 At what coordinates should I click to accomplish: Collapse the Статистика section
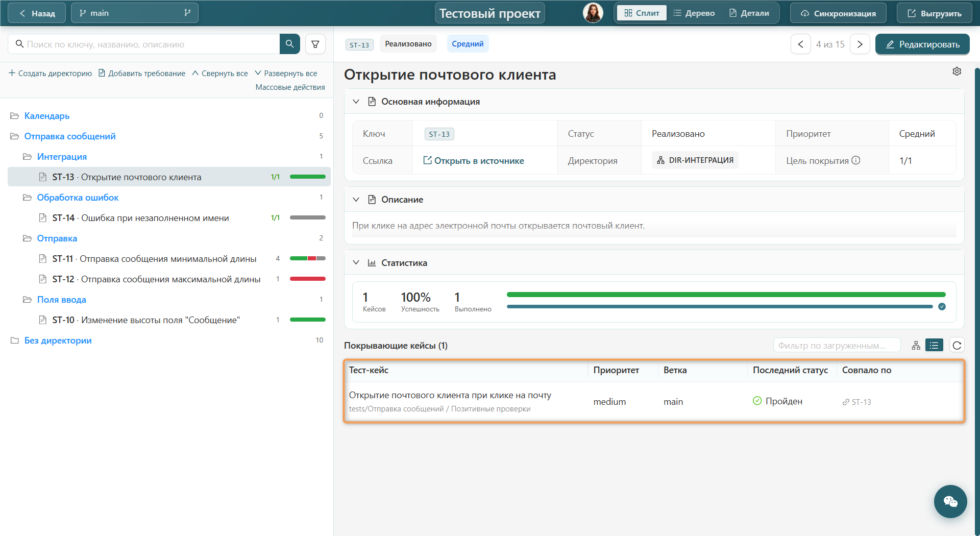tap(356, 263)
